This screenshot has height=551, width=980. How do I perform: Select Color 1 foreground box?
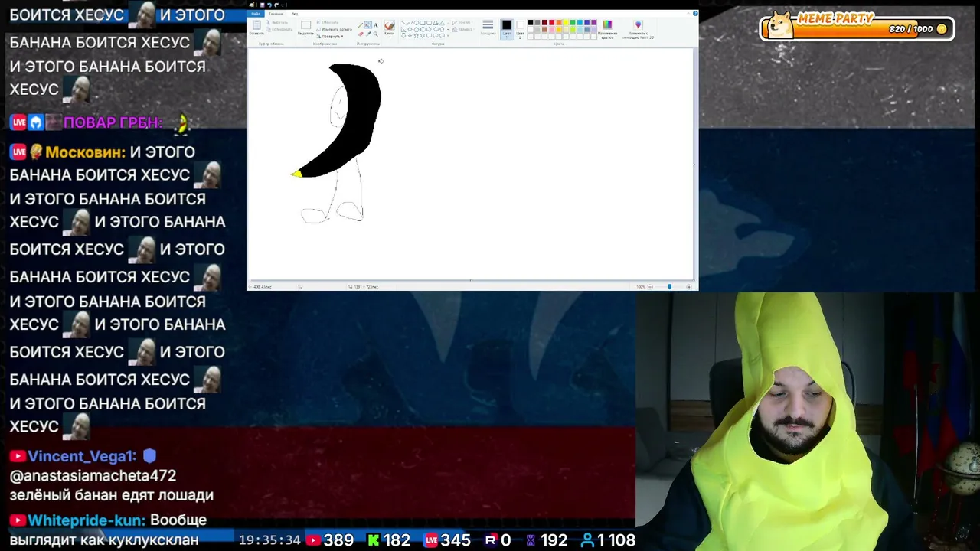tap(507, 28)
